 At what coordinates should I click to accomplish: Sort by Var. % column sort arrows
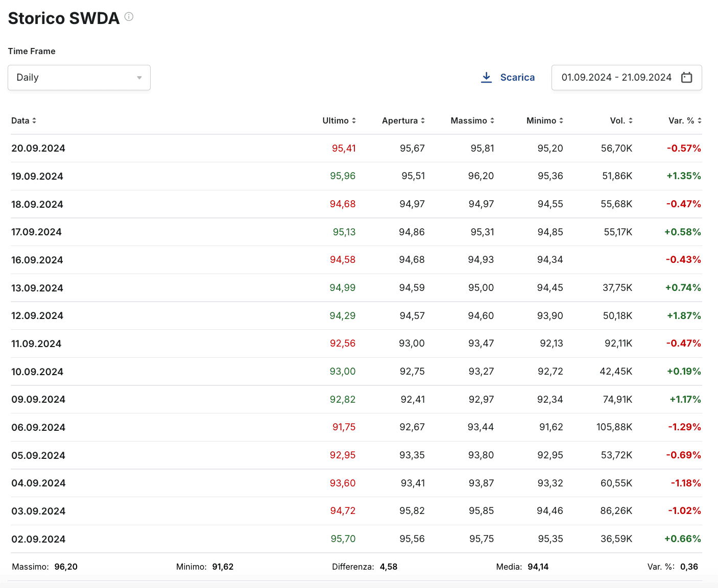pos(700,121)
